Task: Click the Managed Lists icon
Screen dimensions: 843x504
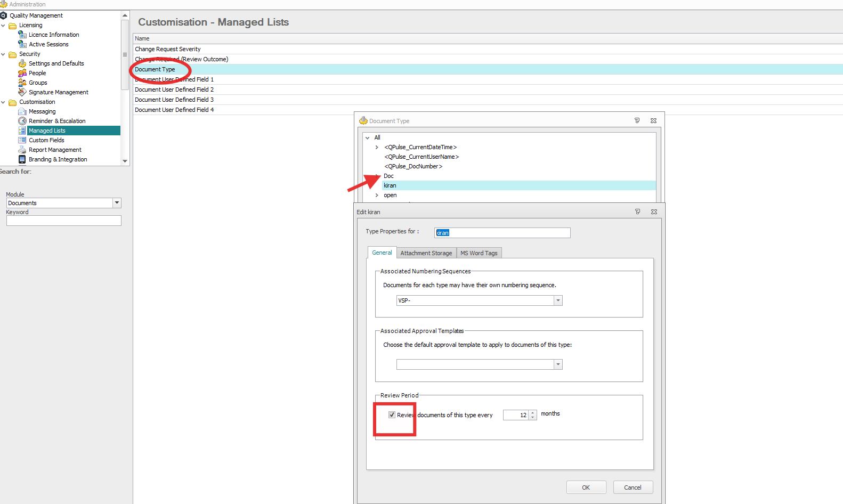Action: pyautogui.click(x=22, y=131)
